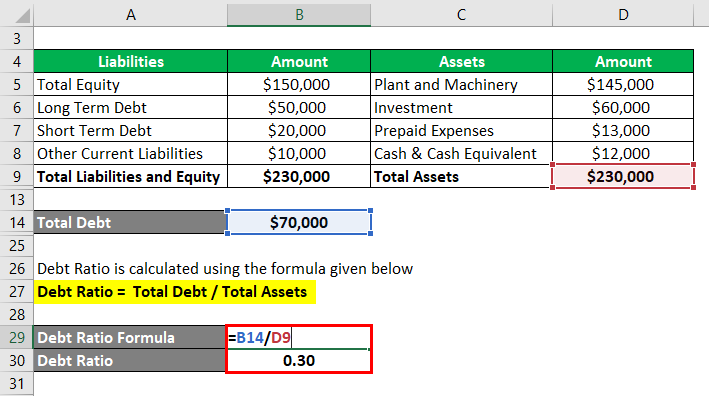
Task: Select column B header
Action: (x=299, y=15)
